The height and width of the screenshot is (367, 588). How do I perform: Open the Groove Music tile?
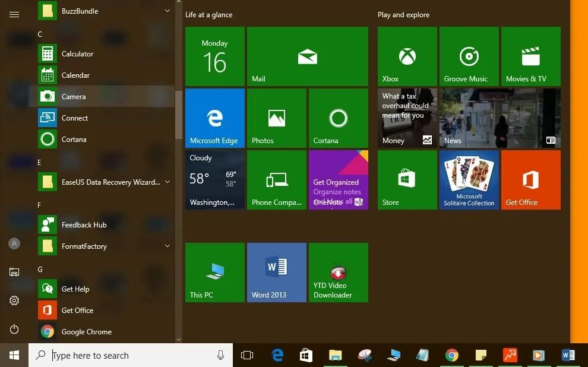point(469,56)
